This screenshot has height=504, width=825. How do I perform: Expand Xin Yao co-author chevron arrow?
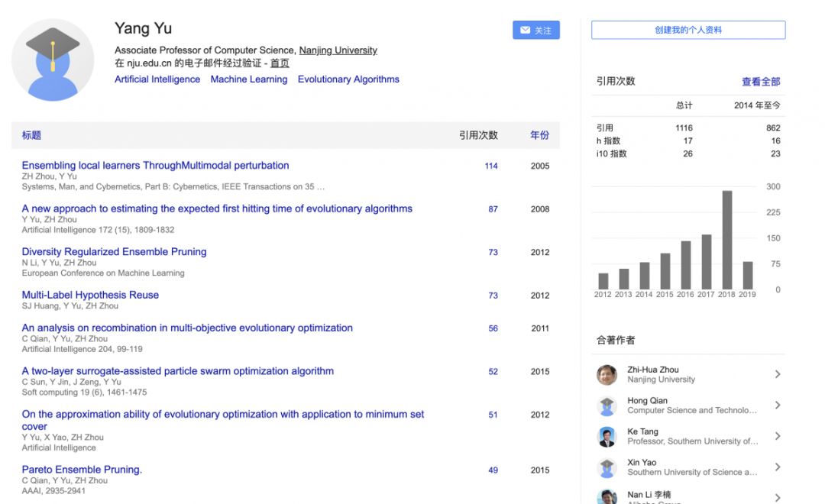pos(778,467)
